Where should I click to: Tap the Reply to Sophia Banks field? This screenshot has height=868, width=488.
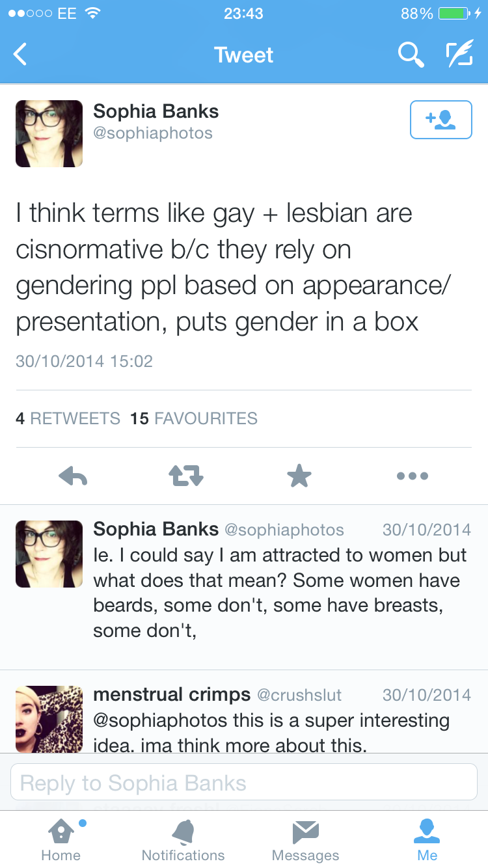pos(244,783)
